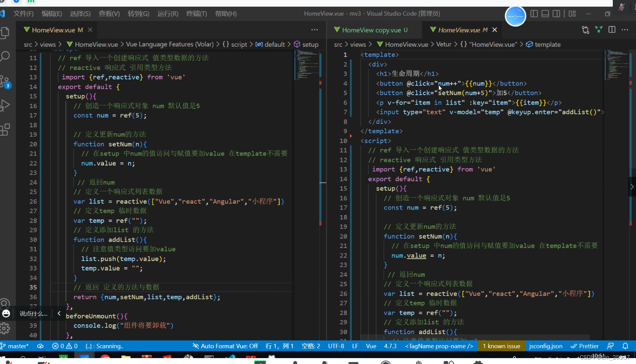Open the 文件(F) menu

coord(24,14)
